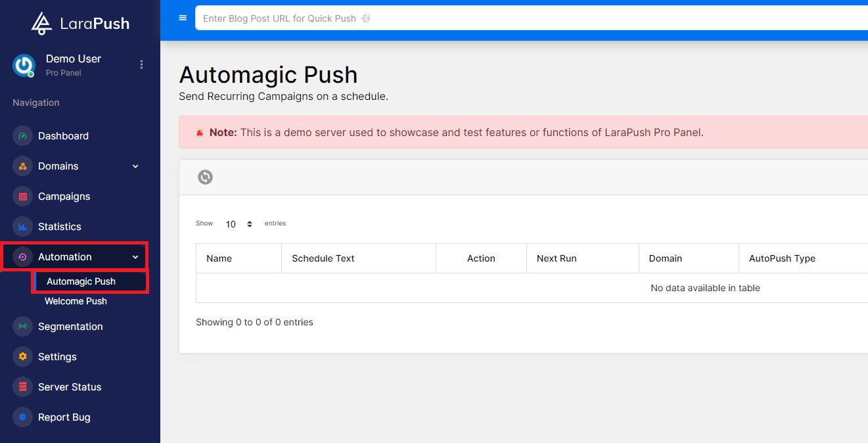Viewport: 868px width, 443px height.
Task: Click the LaraPush logo
Action: pyautogui.click(x=79, y=22)
